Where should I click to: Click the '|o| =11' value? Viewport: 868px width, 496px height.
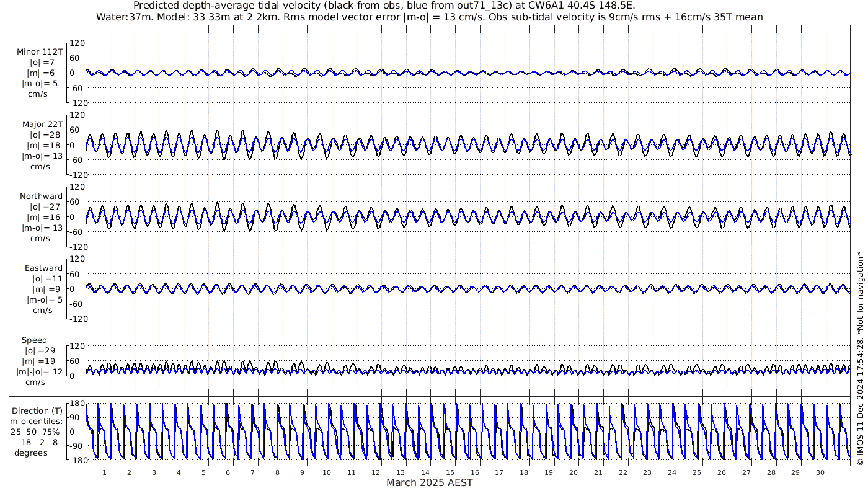46,279
